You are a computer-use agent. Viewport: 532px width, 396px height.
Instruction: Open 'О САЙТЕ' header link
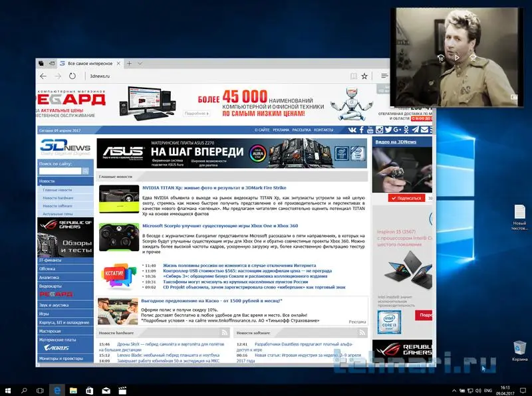click(x=262, y=130)
